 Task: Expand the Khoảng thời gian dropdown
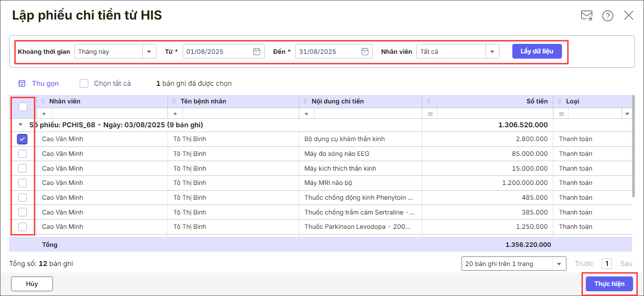pyautogui.click(x=149, y=51)
